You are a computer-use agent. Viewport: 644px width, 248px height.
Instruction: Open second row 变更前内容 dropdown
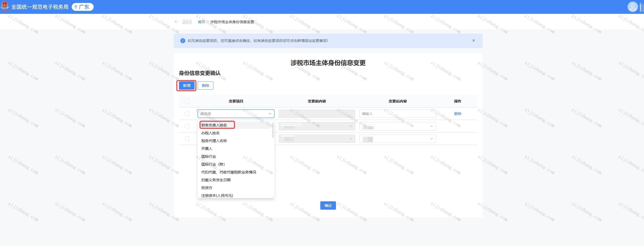pos(317,126)
